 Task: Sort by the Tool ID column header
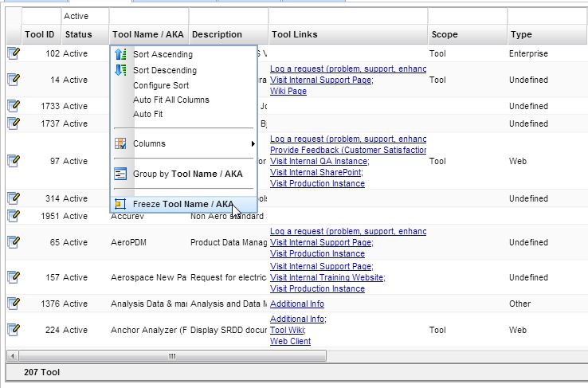[x=40, y=34]
